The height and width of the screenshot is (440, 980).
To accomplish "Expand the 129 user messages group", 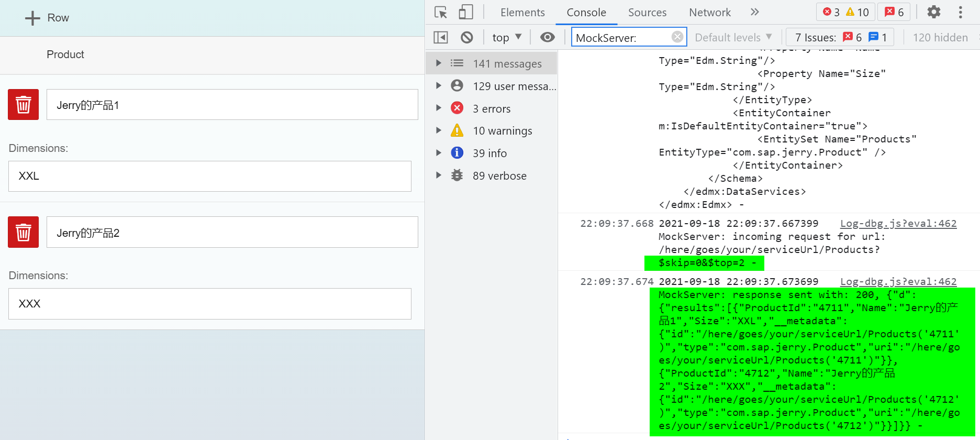I will [x=439, y=85].
